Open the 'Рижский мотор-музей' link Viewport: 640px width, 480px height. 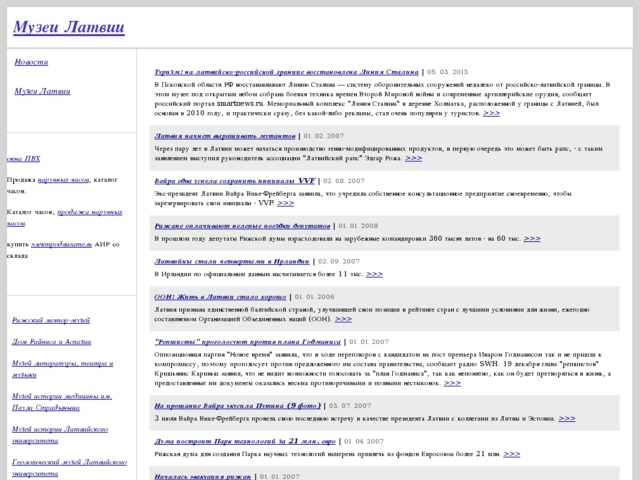(x=51, y=320)
